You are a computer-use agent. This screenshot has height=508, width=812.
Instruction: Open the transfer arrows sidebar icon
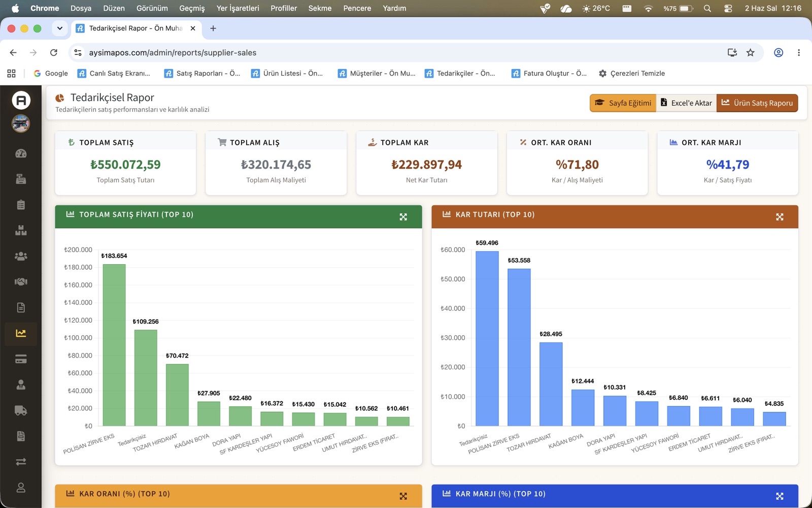21,462
